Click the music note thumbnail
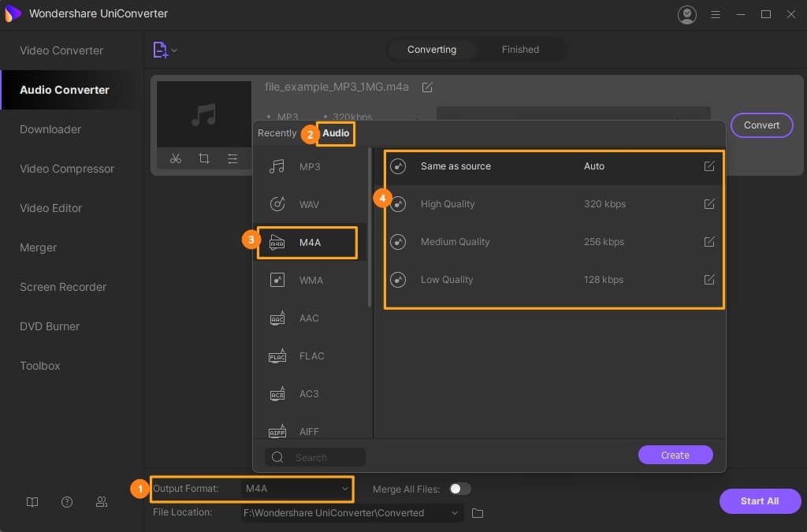 click(x=204, y=114)
